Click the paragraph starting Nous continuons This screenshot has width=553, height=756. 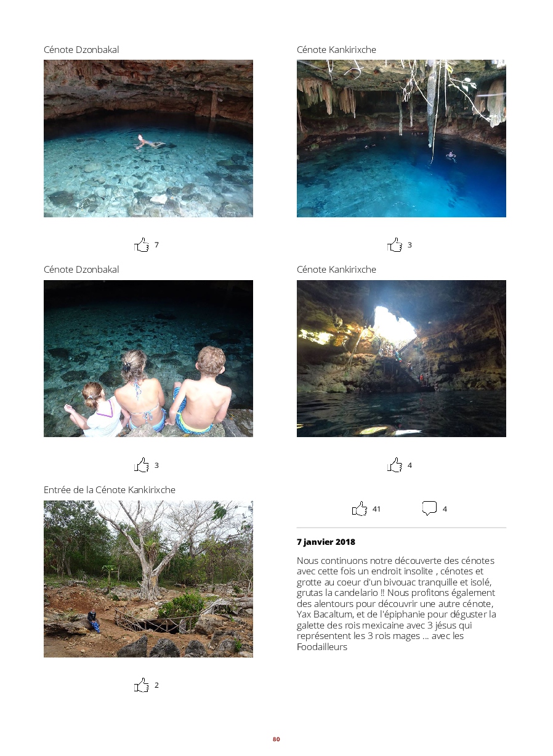click(397, 604)
